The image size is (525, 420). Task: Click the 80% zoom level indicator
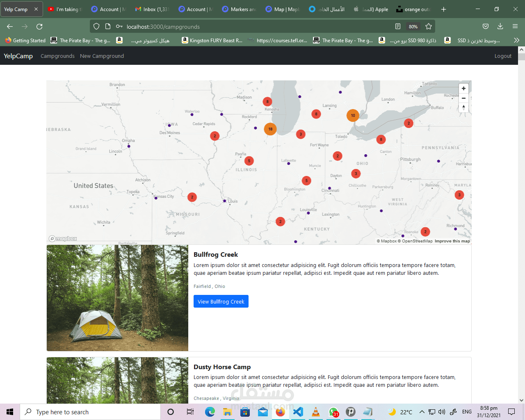pyautogui.click(x=413, y=27)
